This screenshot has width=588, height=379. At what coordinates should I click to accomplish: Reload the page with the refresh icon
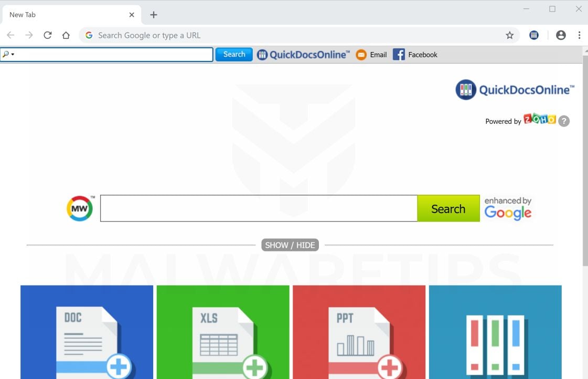(48, 35)
